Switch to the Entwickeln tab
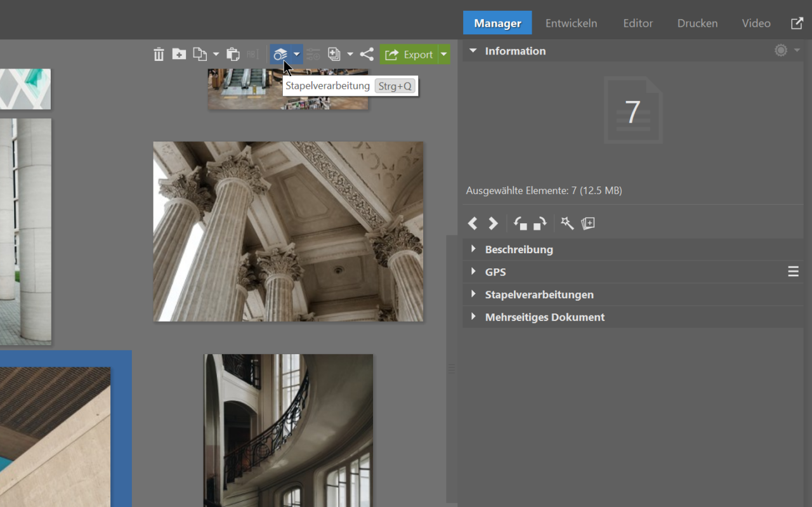The height and width of the screenshot is (507, 812). [571, 23]
